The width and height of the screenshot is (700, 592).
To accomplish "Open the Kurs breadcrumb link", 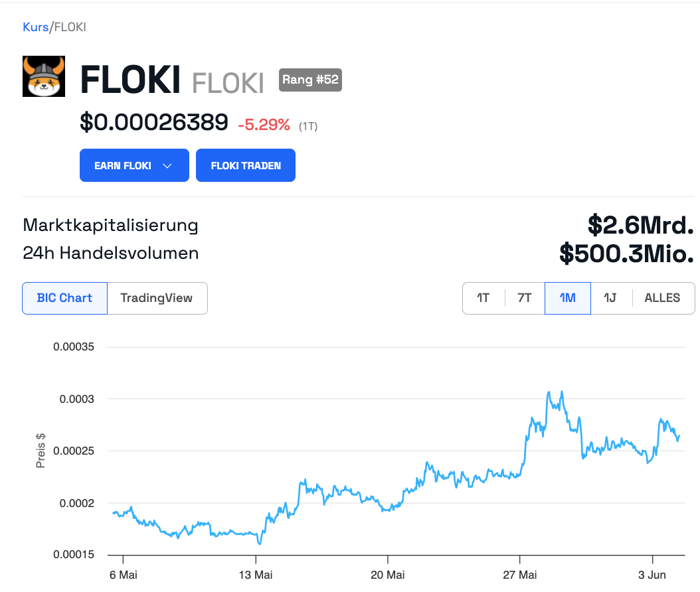I will 35,27.
